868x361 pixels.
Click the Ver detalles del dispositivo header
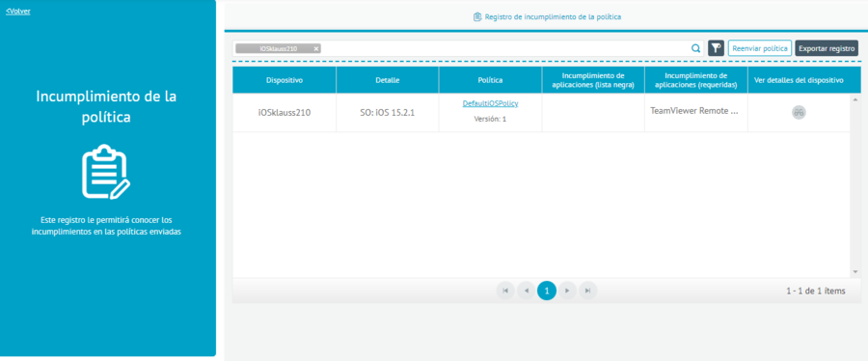799,80
